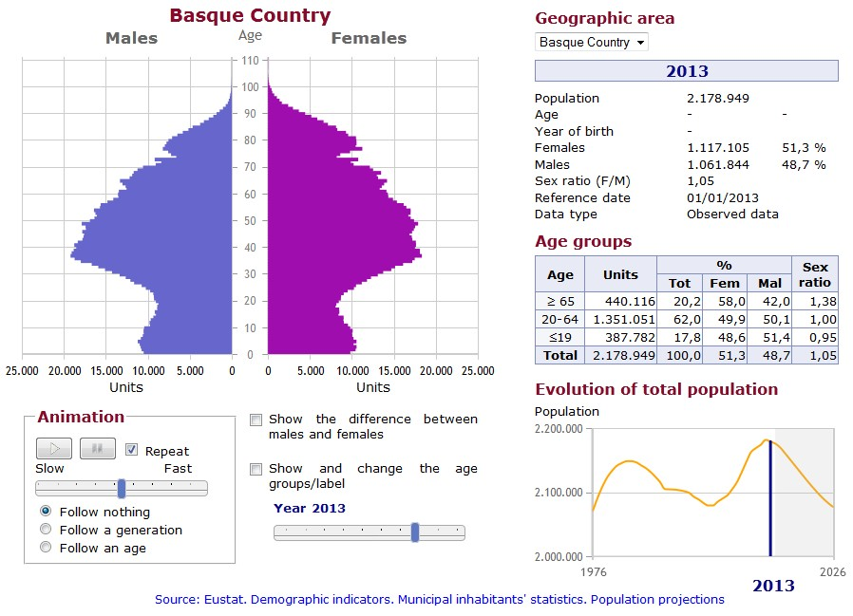Check "Show and change the age groups/label"
This screenshot has width=853, height=616.
[255, 468]
